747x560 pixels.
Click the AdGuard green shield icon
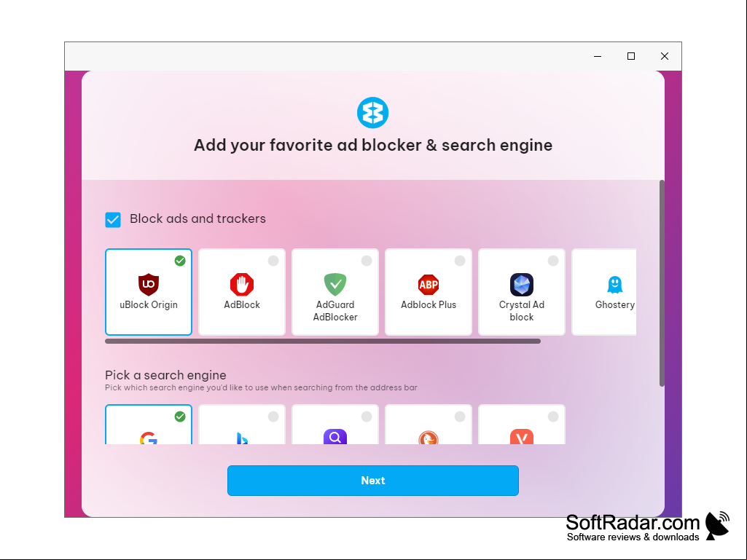[x=335, y=284]
